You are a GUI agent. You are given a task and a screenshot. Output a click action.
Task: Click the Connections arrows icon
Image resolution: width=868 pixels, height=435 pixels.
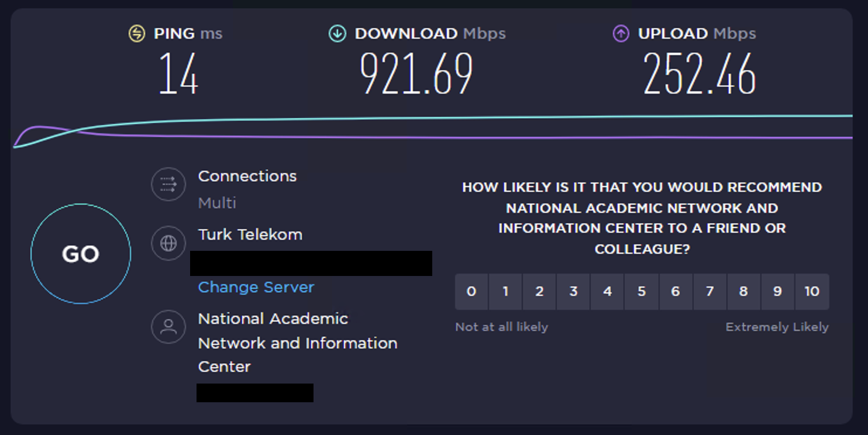click(168, 185)
